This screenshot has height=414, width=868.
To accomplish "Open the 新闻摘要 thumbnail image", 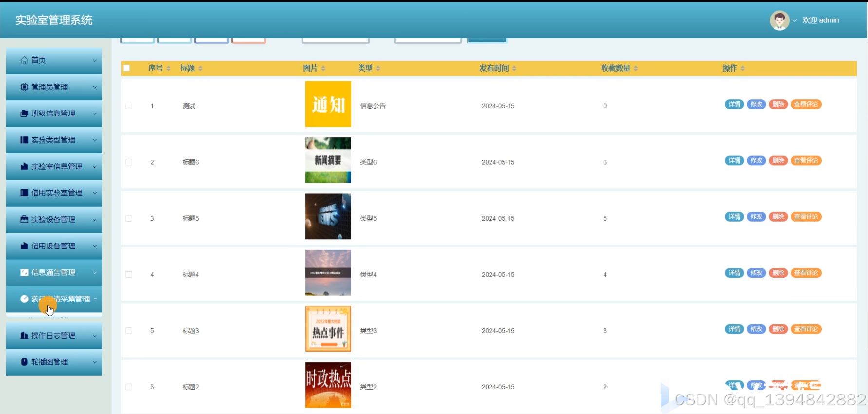I will coord(328,160).
